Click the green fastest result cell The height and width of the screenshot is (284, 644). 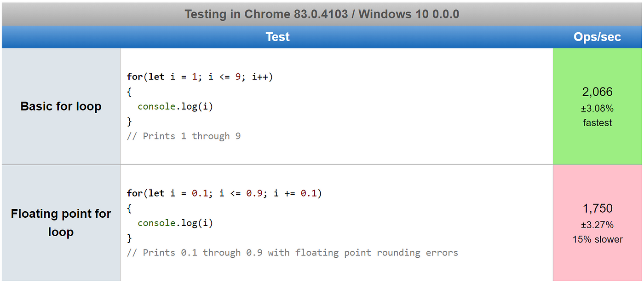point(598,106)
